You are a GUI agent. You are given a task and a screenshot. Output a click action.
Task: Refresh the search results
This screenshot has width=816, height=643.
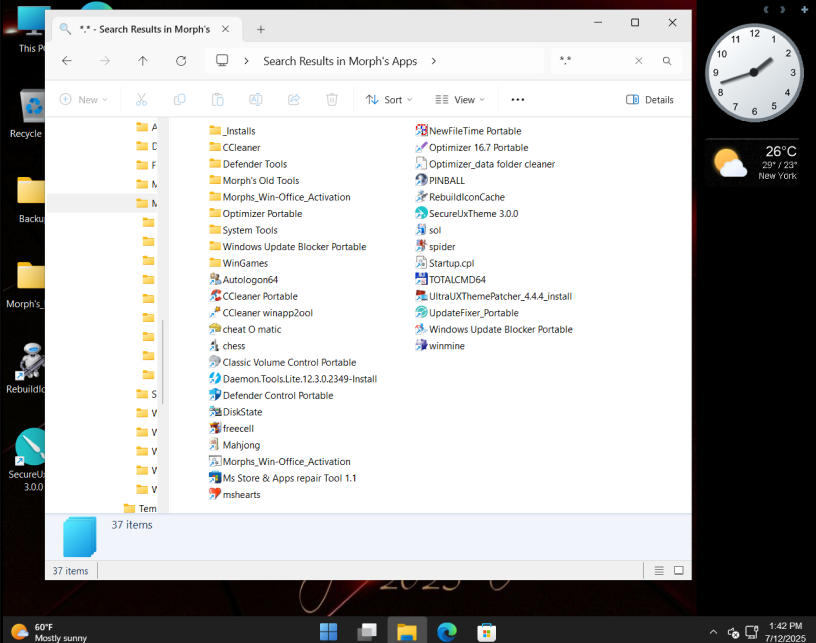(181, 61)
